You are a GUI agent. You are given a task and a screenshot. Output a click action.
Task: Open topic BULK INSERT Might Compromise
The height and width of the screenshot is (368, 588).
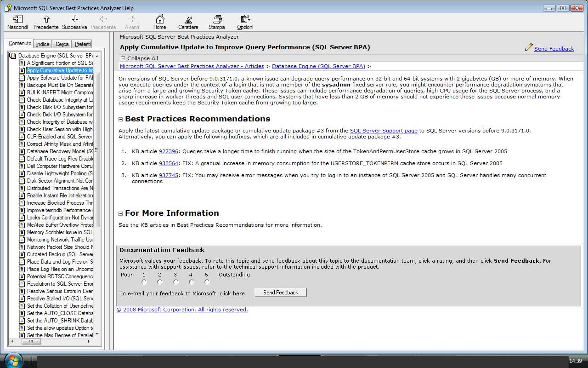point(60,92)
